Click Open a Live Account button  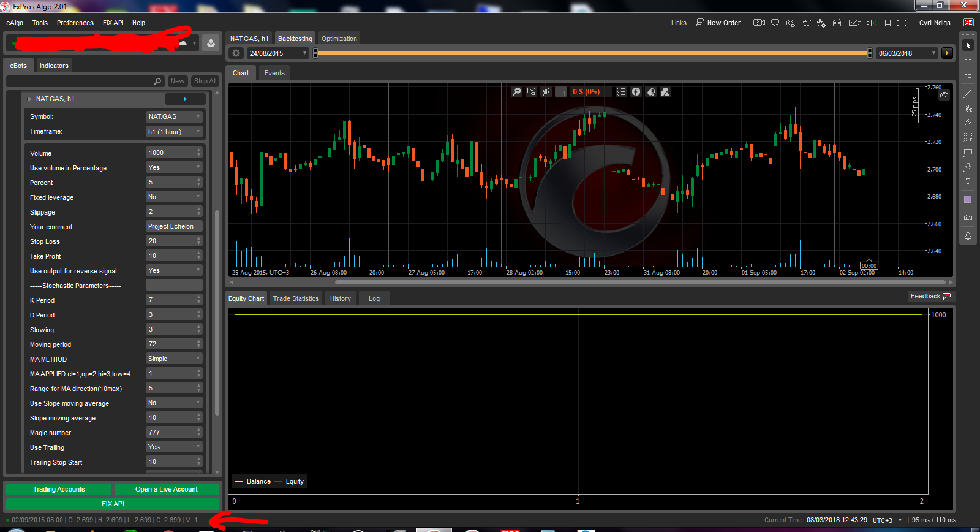click(x=167, y=489)
